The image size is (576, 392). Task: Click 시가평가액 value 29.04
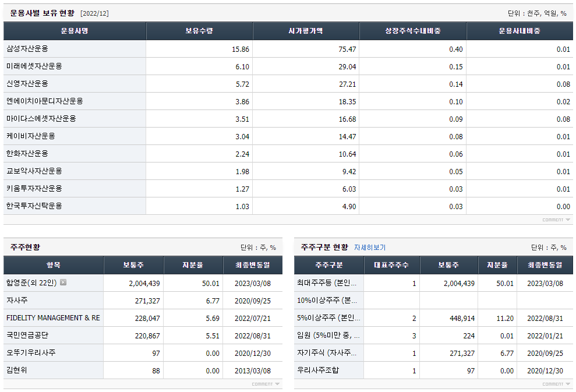point(347,66)
